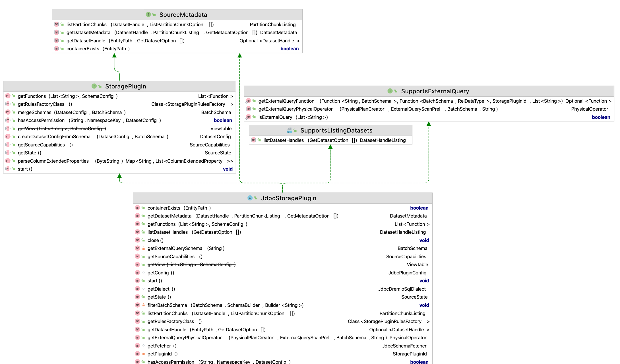The width and height of the screenshot is (620, 364).
Task: Click the JdbcDremioSqlDialect return type
Action: (x=402, y=289)
